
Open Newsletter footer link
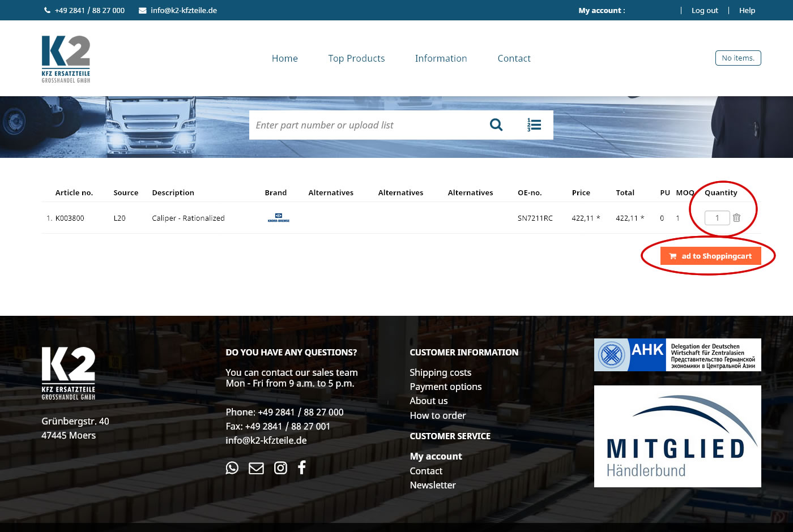point(432,485)
